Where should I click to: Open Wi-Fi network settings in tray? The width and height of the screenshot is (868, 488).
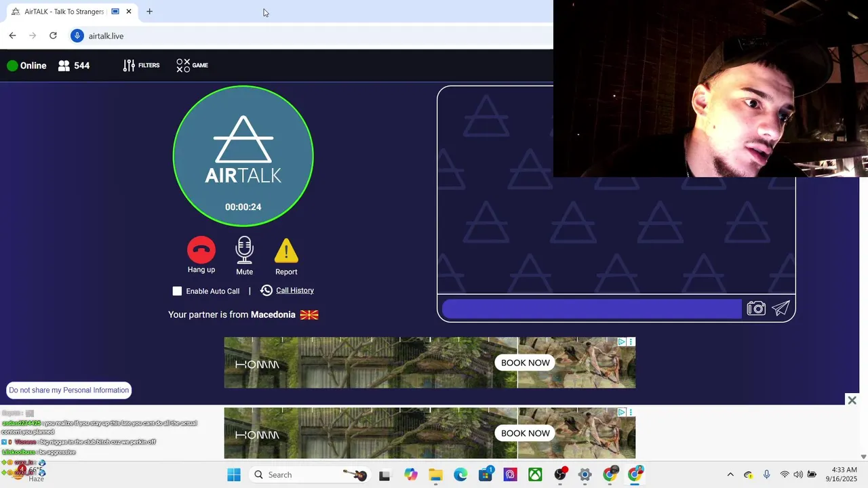[x=785, y=474]
